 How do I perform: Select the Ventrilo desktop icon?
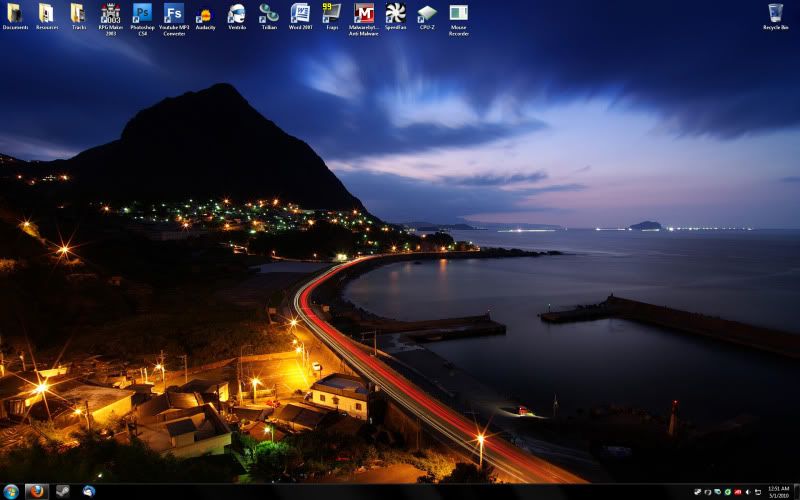[237, 14]
